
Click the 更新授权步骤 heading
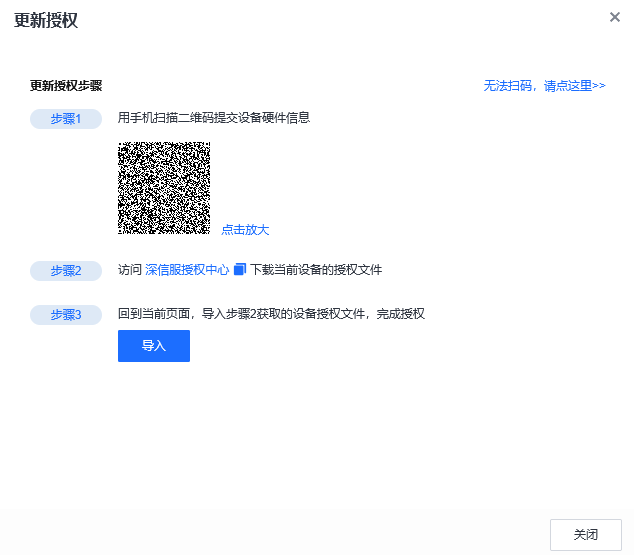click(x=66, y=86)
